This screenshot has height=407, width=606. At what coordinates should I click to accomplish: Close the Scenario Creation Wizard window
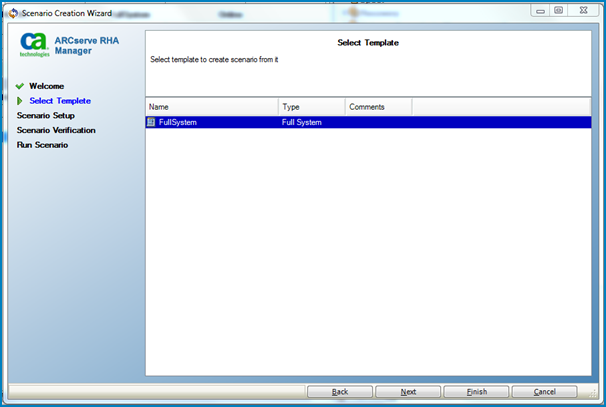[x=584, y=11]
